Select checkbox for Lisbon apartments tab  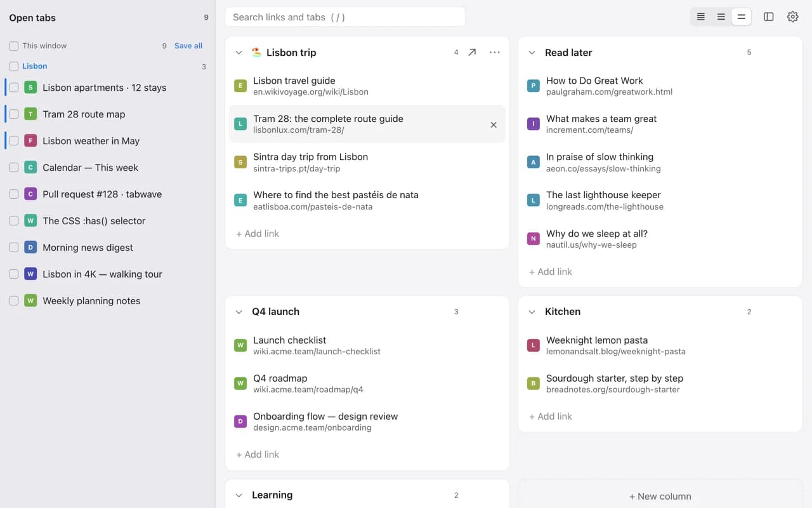point(13,88)
